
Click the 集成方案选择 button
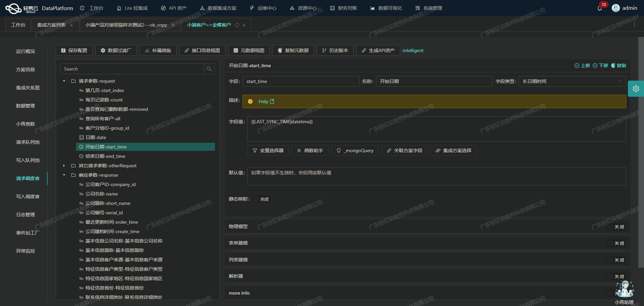[453, 150]
